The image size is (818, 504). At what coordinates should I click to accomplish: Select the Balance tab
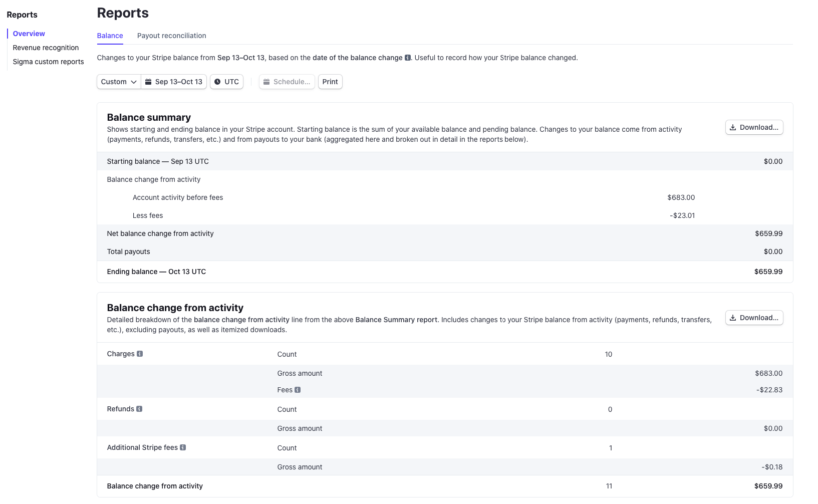(110, 36)
